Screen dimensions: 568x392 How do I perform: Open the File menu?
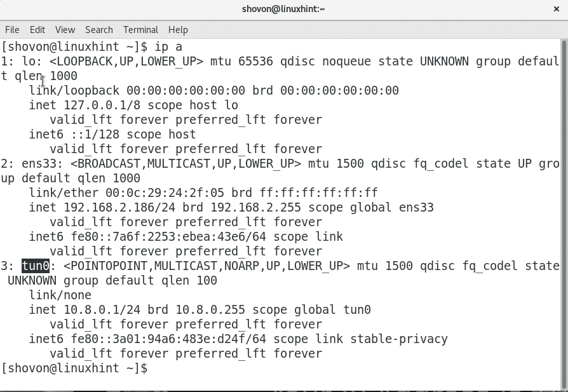(12, 30)
